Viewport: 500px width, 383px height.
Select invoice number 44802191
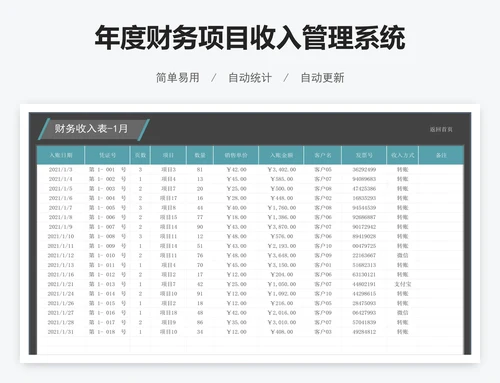[364, 284]
